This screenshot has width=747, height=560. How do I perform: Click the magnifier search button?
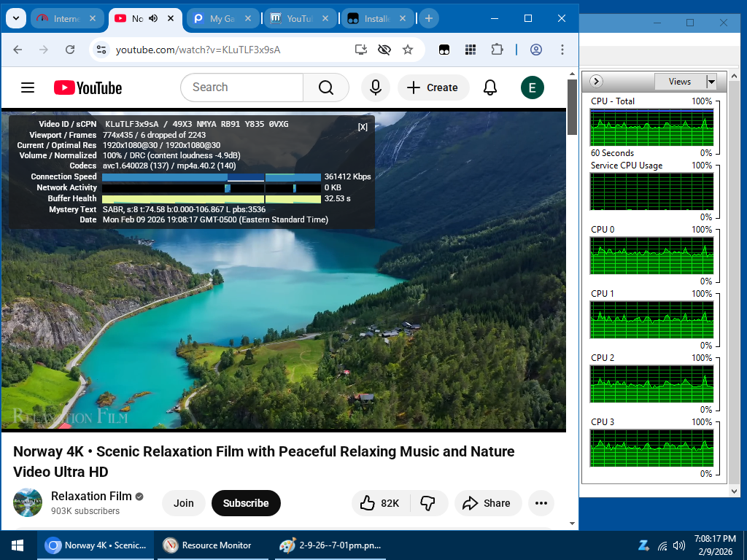pyautogui.click(x=326, y=87)
